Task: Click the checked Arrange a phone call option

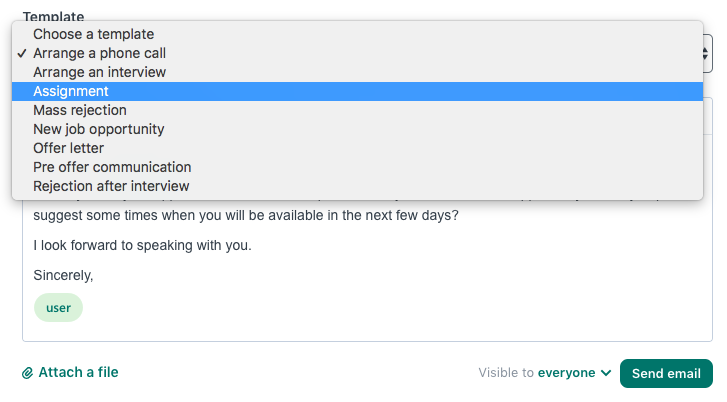Action: tap(357, 53)
